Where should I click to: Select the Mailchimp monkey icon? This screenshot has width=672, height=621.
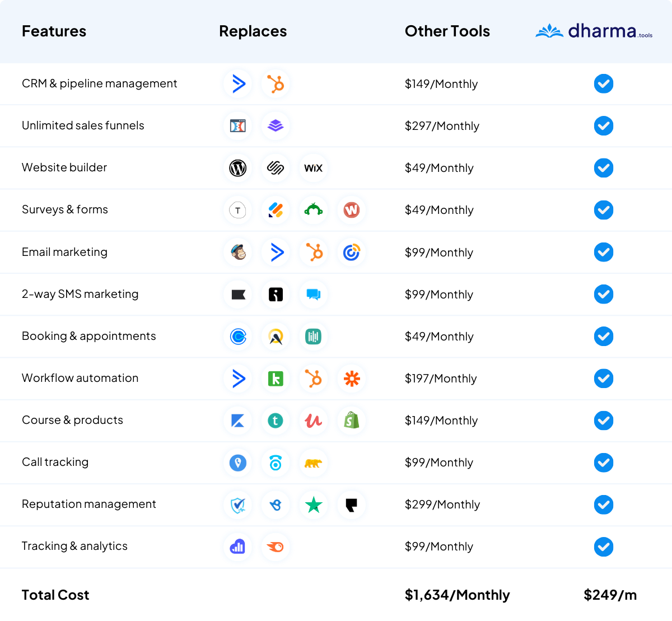coord(238,253)
